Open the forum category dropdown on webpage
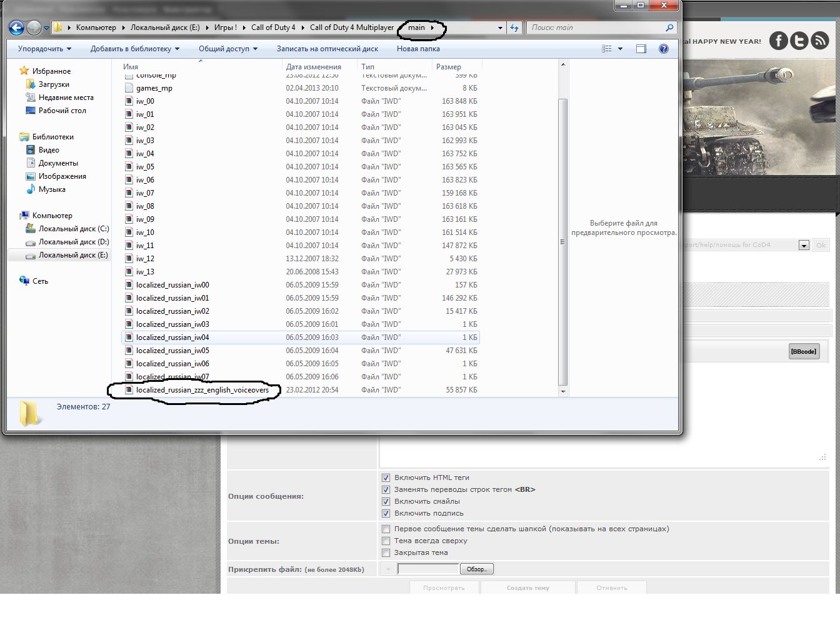 tap(804, 245)
